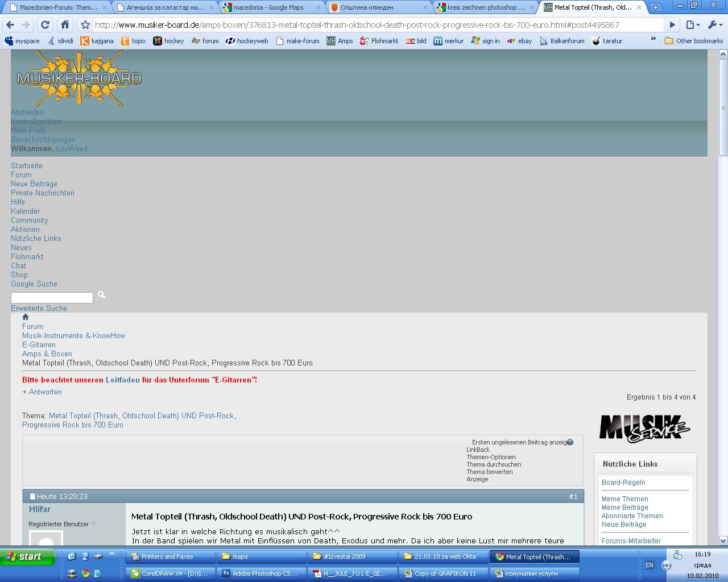
Task: Open the taratur bookmark
Action: point(607,41)
